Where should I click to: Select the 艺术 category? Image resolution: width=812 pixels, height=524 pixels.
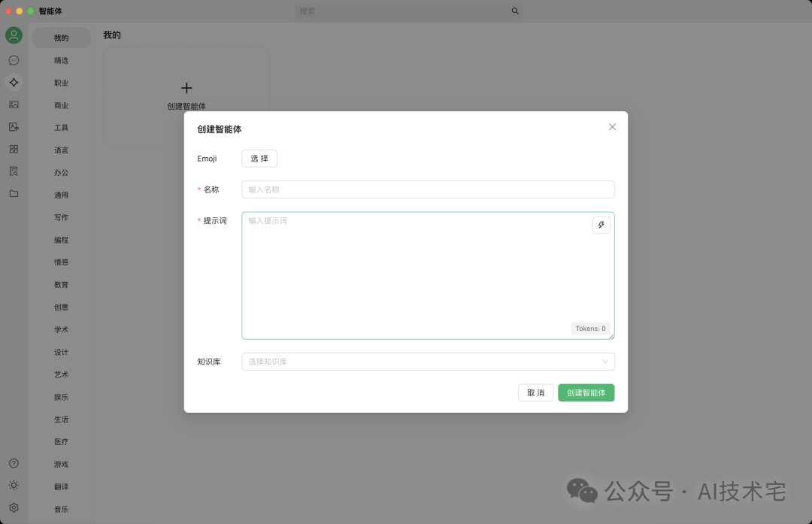[x=61, y=374]
